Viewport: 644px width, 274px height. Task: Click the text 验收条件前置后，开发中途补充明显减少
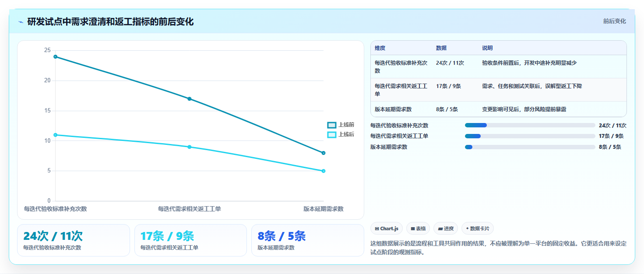coord(529,63)
